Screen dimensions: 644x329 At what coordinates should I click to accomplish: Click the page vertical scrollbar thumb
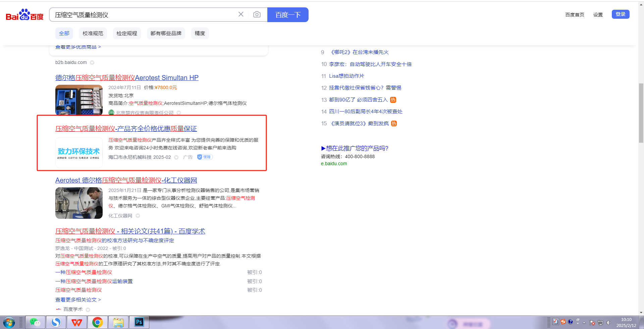click(x=641, y=113)
